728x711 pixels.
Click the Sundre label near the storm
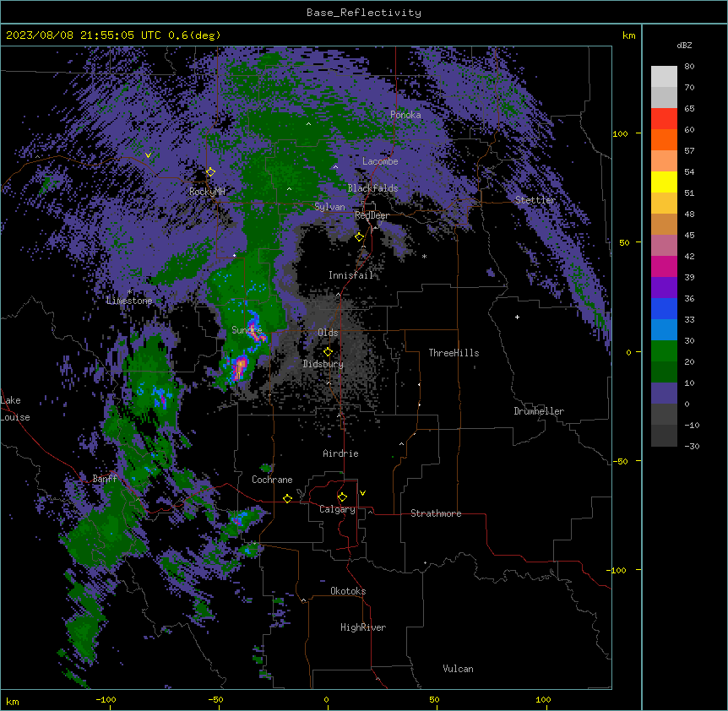coord(247,330)
